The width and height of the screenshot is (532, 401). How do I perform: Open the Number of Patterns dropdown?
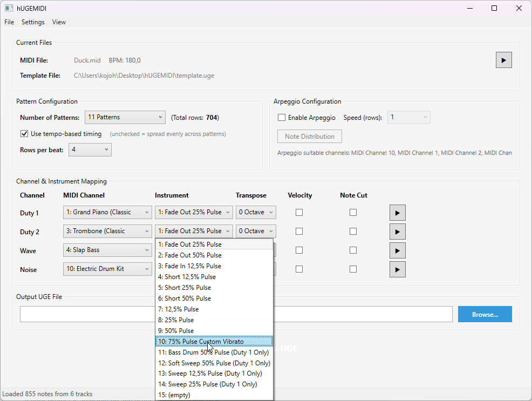tap(125, 117)
